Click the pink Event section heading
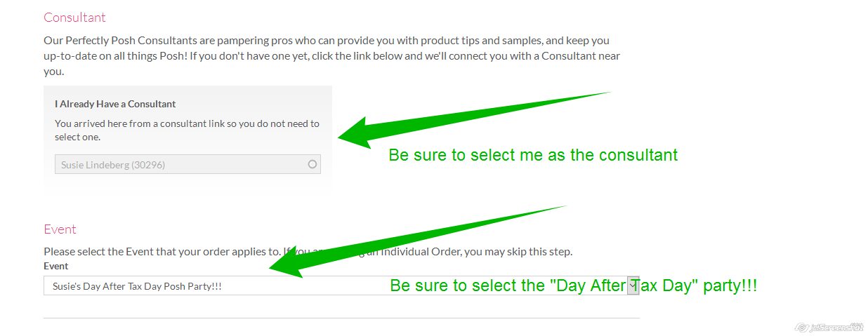 60,229
